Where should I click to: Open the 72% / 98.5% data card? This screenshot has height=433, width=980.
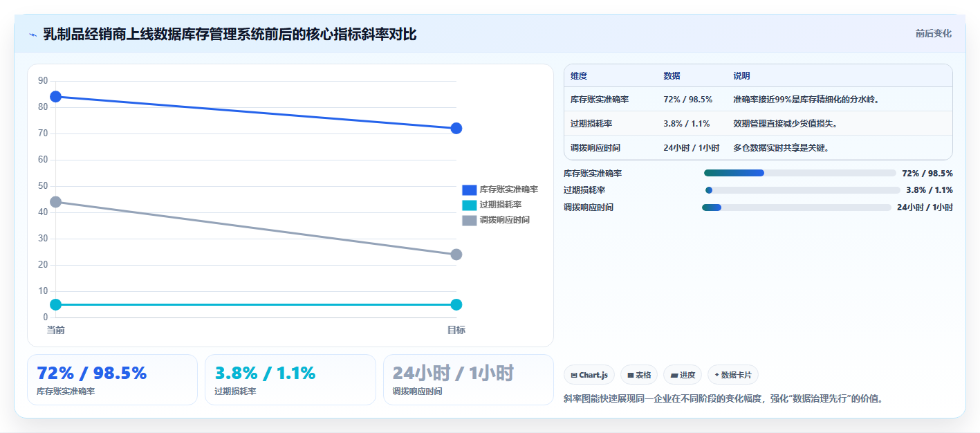(x=112, y=380)
